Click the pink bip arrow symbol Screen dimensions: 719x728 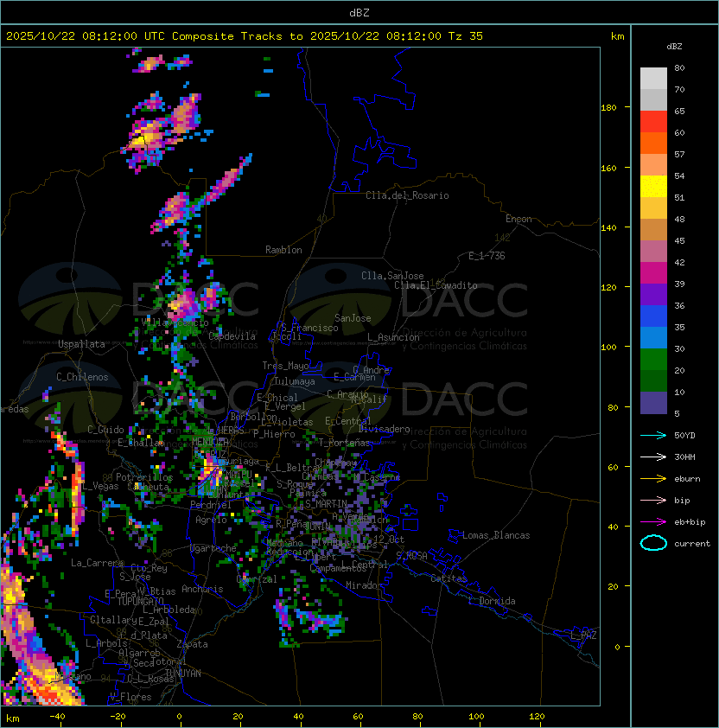pyautogui.click(x=653, y=500)
